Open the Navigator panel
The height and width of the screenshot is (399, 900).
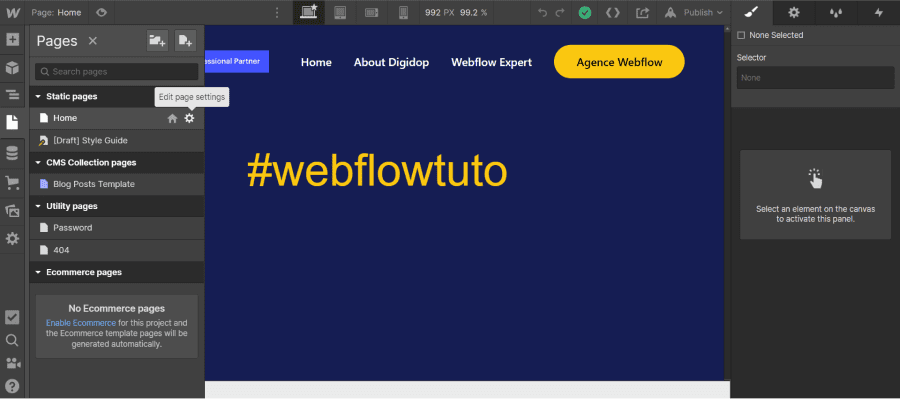(x=12, y=95)
